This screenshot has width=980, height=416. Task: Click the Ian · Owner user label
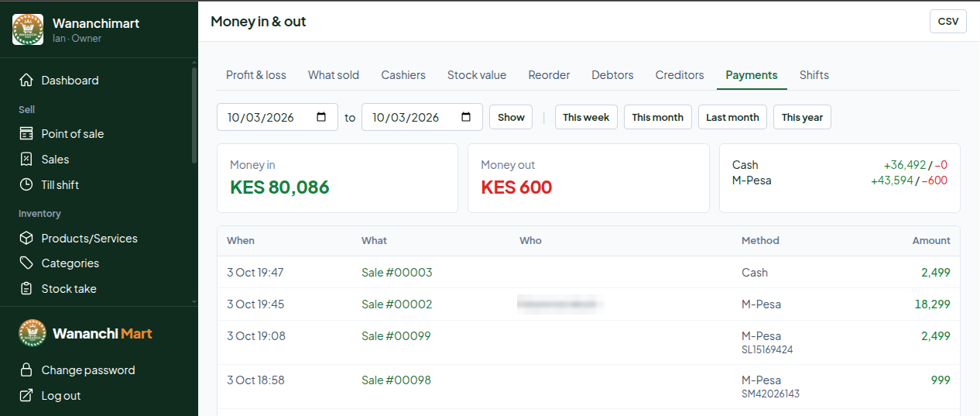77,38
